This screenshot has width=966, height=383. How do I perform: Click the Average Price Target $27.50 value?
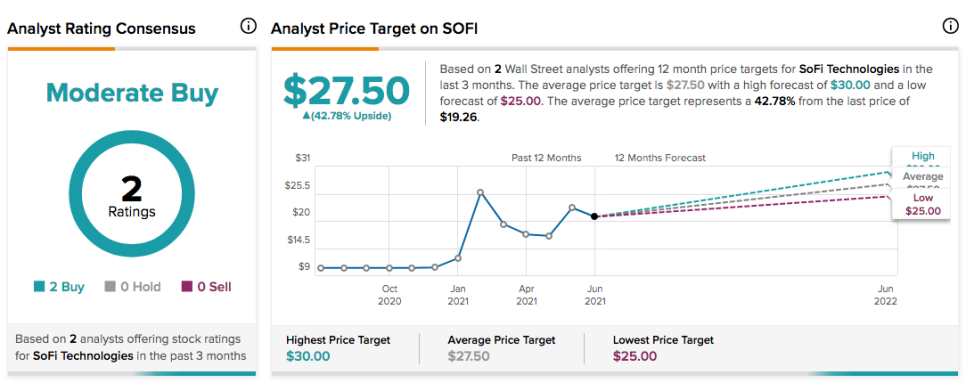469,356
